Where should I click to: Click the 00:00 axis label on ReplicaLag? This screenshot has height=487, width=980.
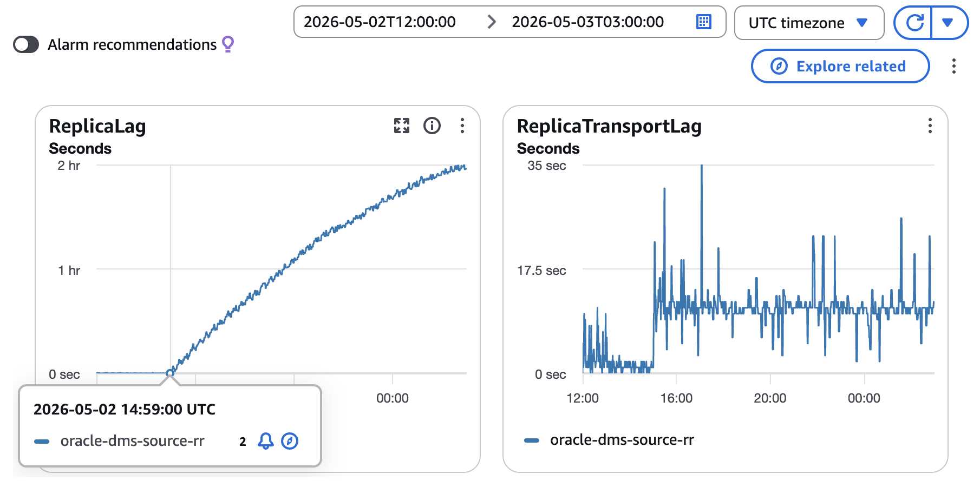(393, 398)
